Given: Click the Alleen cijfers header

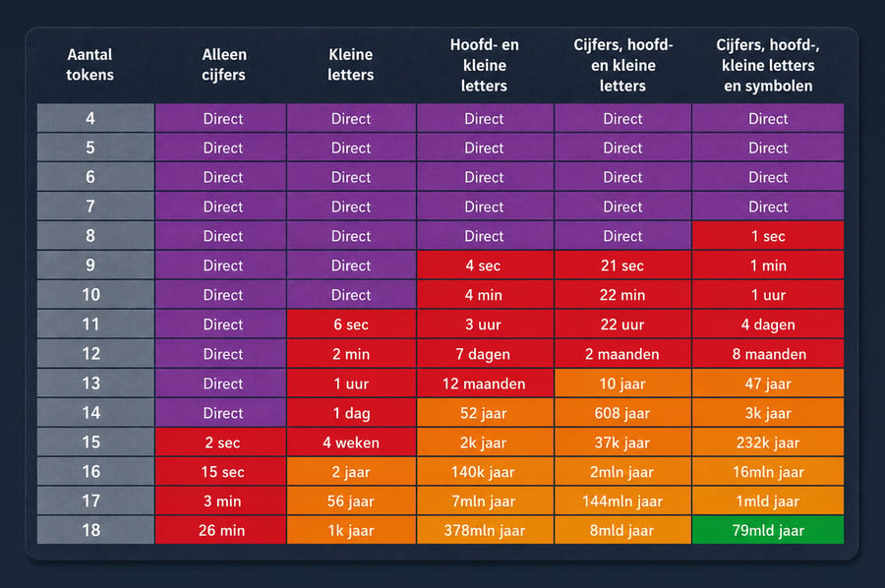Looking at the screenshot, I should [x=223, y=64].
